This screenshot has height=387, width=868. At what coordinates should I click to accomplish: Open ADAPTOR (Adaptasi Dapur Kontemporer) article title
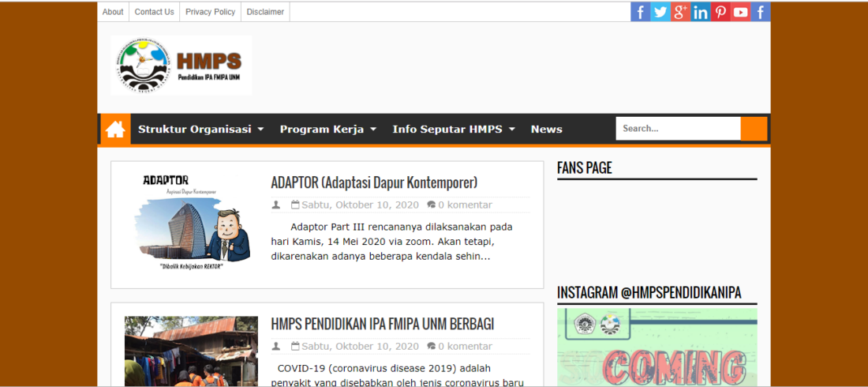[374, 183]
